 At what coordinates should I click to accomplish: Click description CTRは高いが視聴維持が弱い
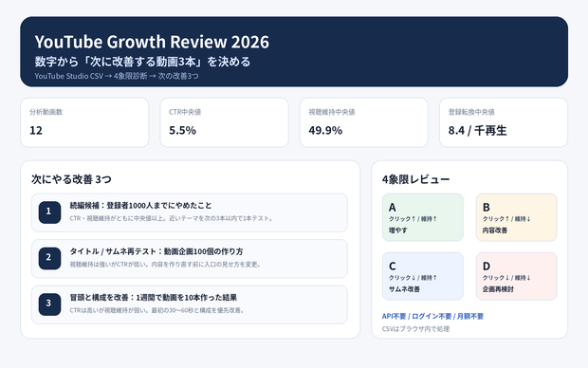point(157,310)
